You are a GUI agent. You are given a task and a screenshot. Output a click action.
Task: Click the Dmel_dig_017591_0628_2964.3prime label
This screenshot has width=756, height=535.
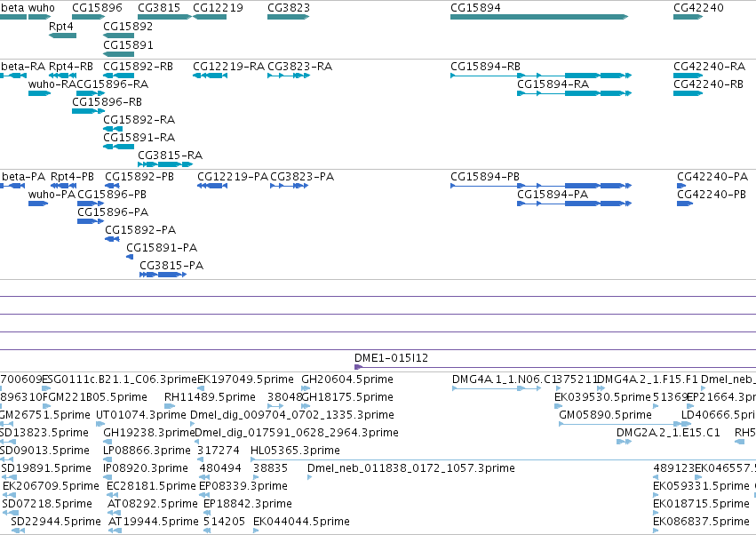[x=297, y=433]
